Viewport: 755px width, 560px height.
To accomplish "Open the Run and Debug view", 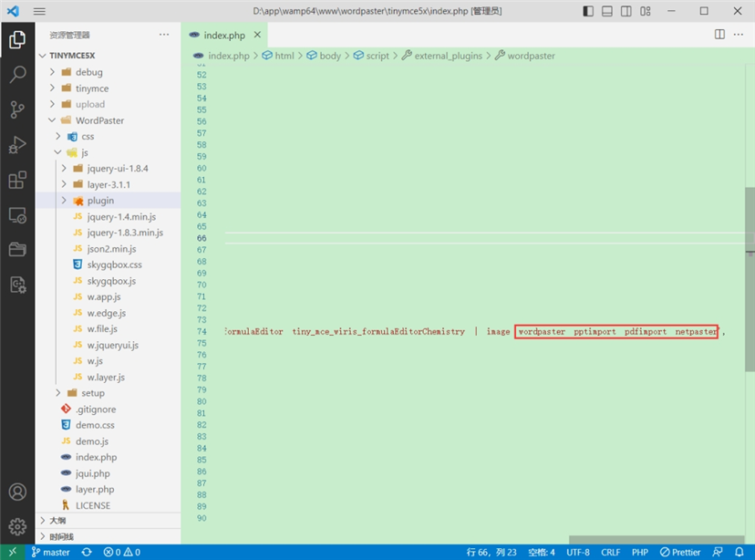I will coord(17,145).
